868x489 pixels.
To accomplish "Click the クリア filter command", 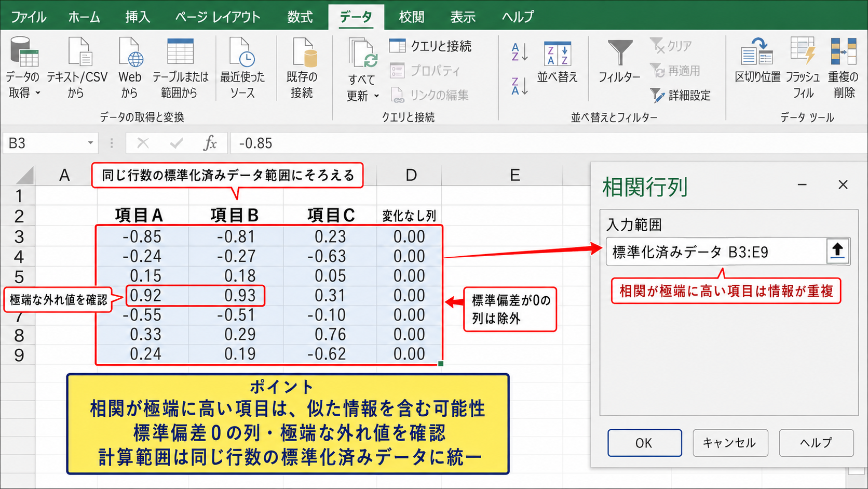I will point(671,46).
